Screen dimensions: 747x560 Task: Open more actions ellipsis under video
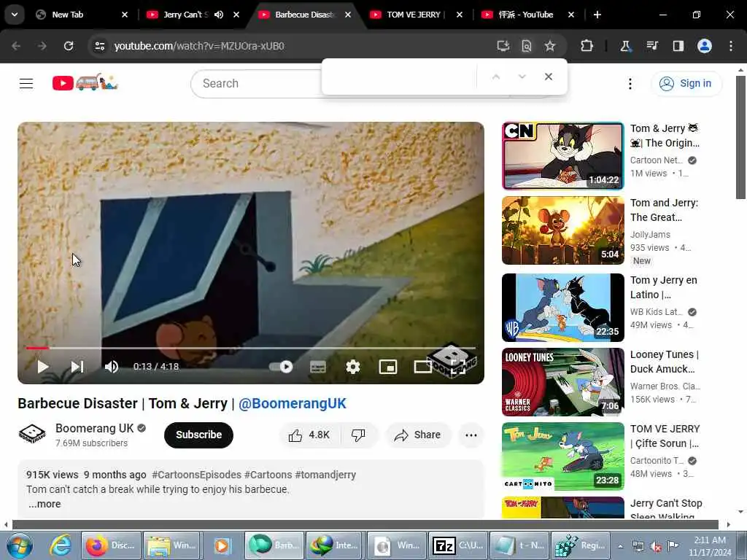pyautogui.click(x=471, y=435)
